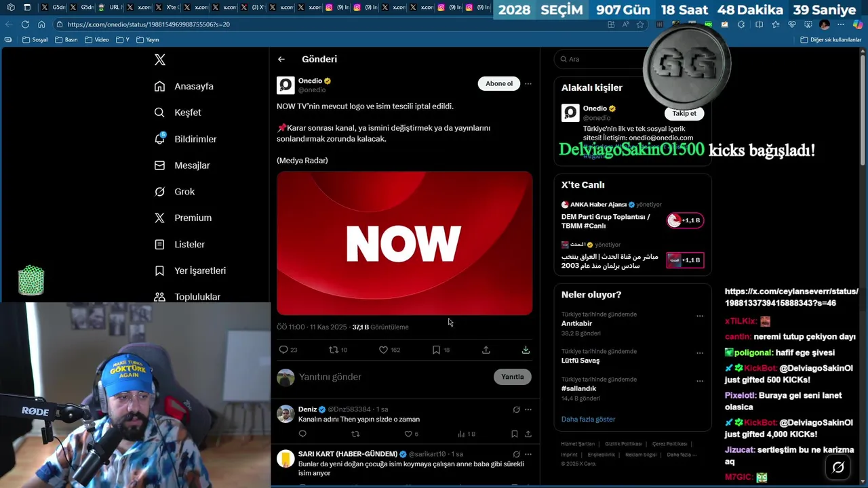This screenshot has height=488, width=868.
Task: Click the share icon on Onedio's post
Action: 486,350
